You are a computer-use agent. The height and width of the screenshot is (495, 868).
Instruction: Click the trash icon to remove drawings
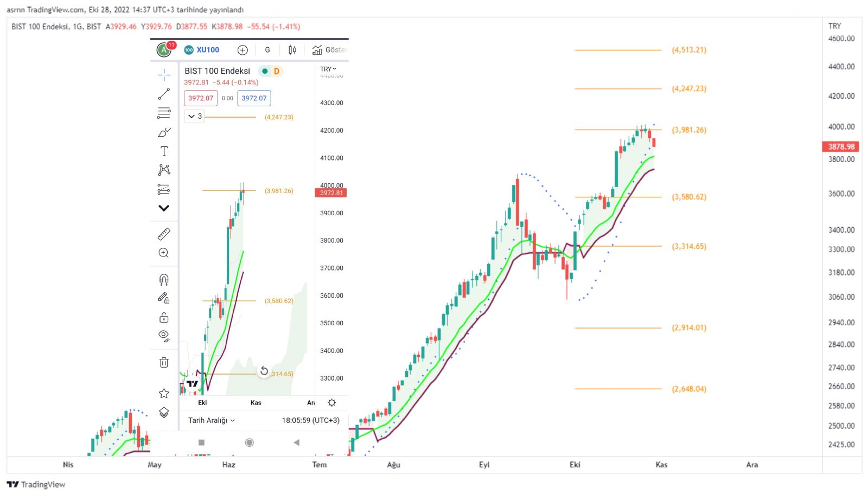point(164,362)
